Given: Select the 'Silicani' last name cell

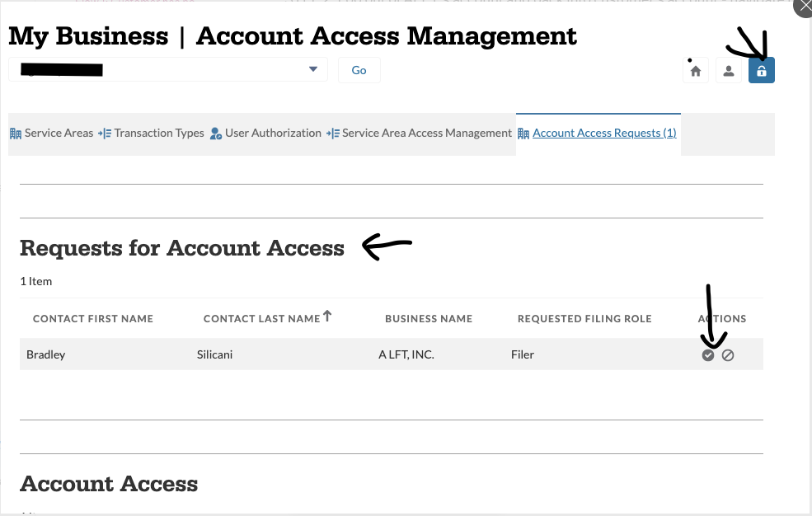Looking at the screenshot, I should click(215, 355).
